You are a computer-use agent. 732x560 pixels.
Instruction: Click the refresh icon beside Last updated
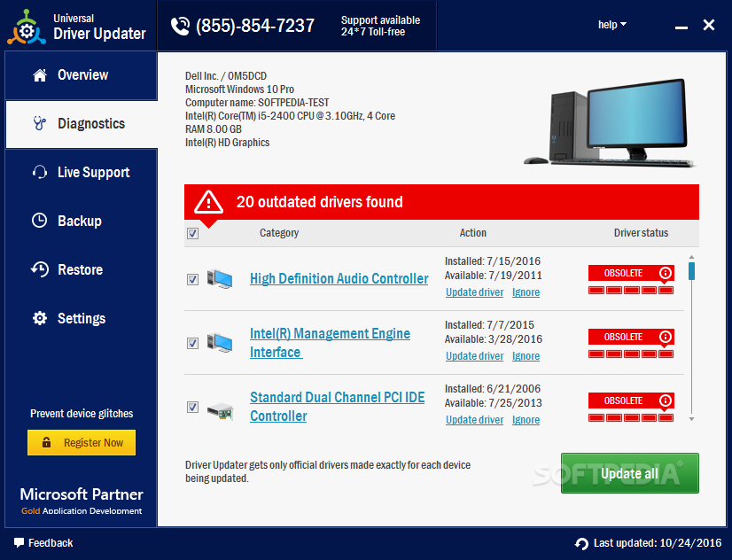tap(581, 544)
